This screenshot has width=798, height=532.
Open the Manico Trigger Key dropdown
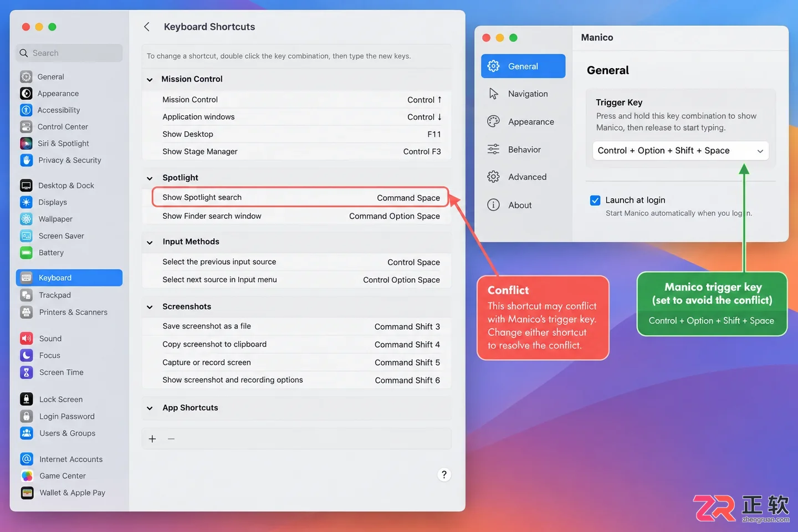(681, 151)
